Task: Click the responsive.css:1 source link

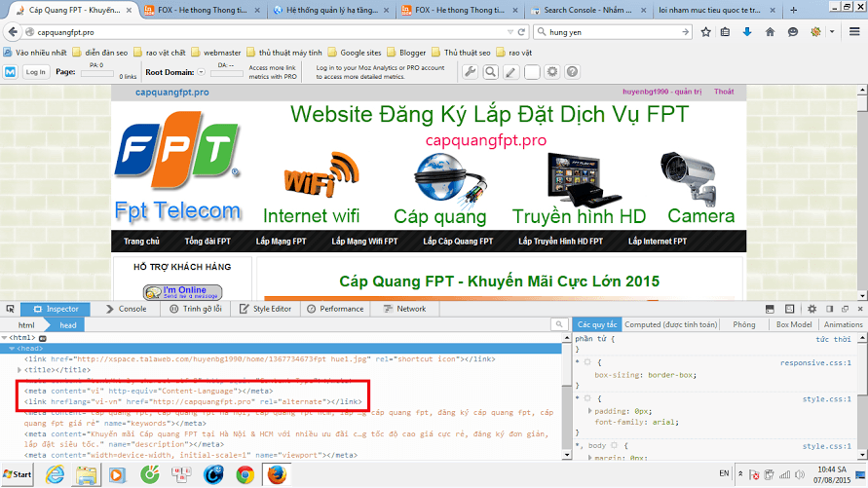Action: (815, 363)
